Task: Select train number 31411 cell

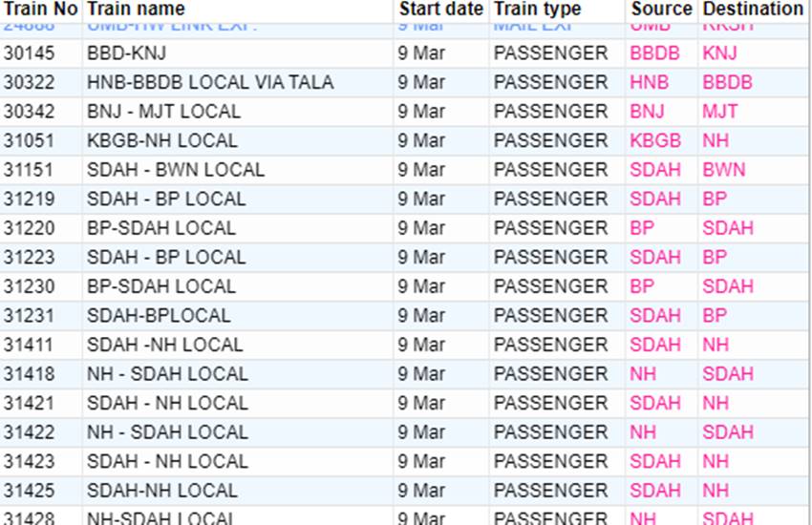Action: pyautogui.click(x=29, y=345)
